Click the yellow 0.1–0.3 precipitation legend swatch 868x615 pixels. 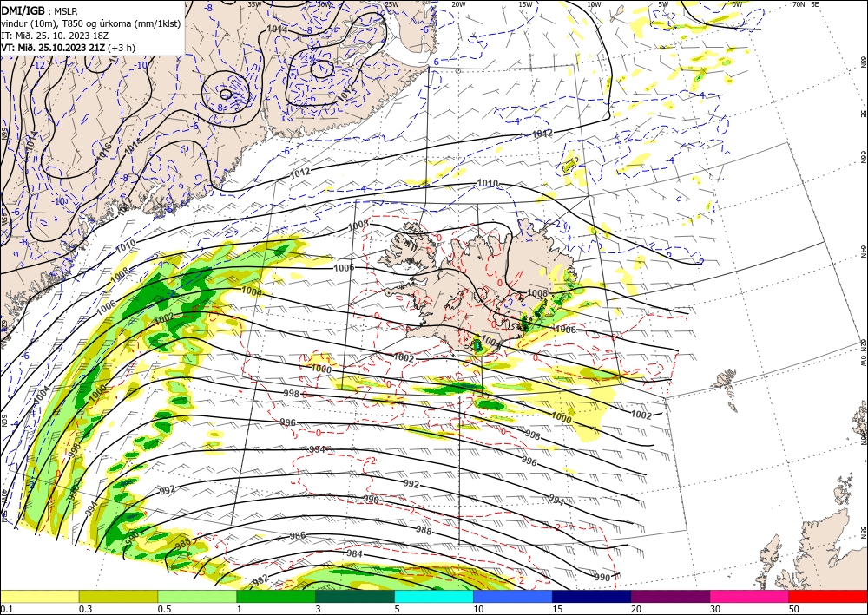pyautogui.click(x=39, y=596)
